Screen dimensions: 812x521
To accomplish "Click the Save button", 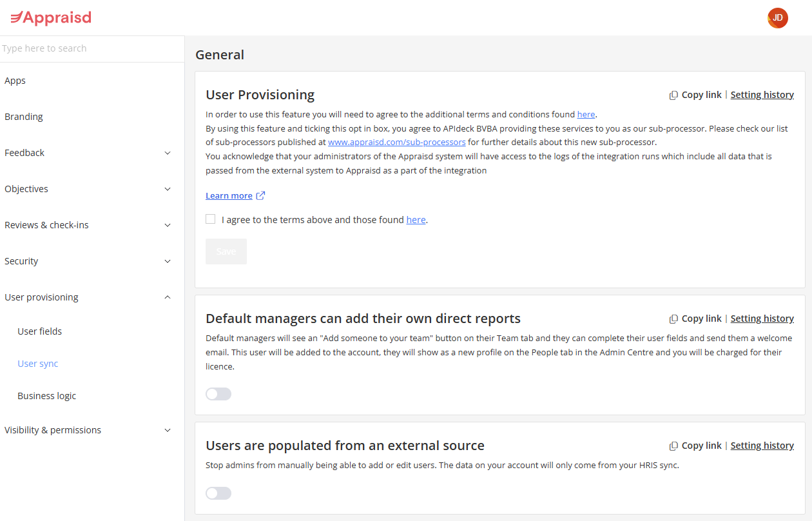I will 226,251.
